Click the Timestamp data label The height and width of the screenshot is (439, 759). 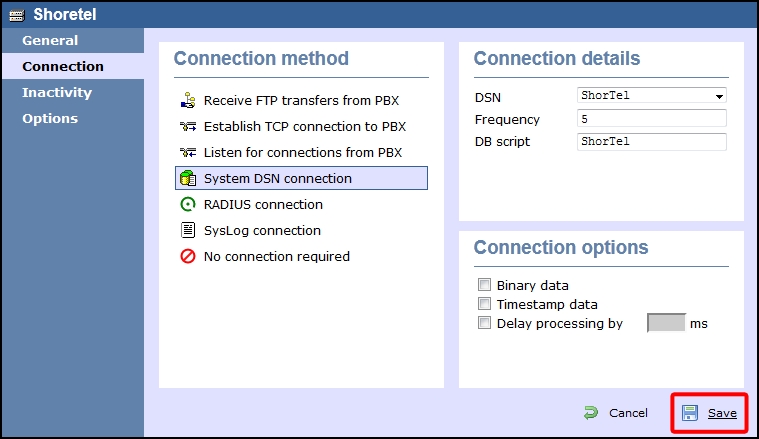tap(547, 304)
